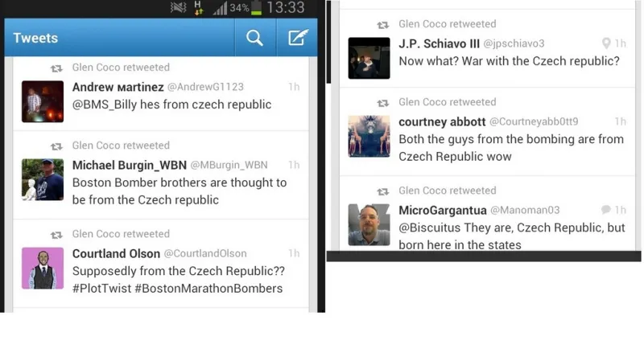
Task: Tap the conversation bubble icon on MicroGargantua tweet
Action: (606, 210)
